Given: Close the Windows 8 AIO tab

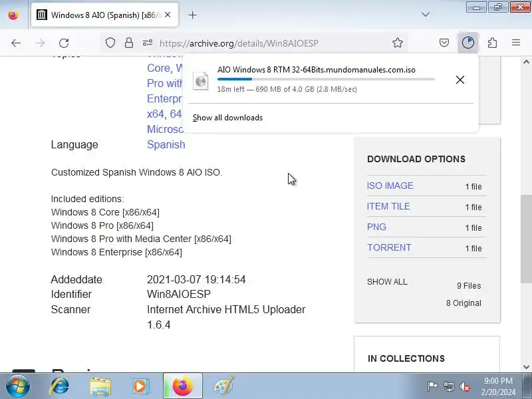Looking at the screenshot, I should tap(168, 15).
